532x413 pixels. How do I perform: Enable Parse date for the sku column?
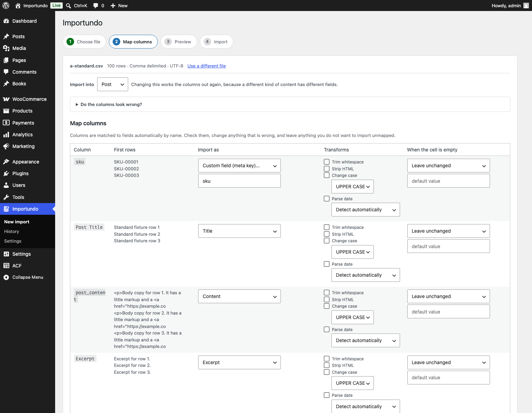point(327,199)
